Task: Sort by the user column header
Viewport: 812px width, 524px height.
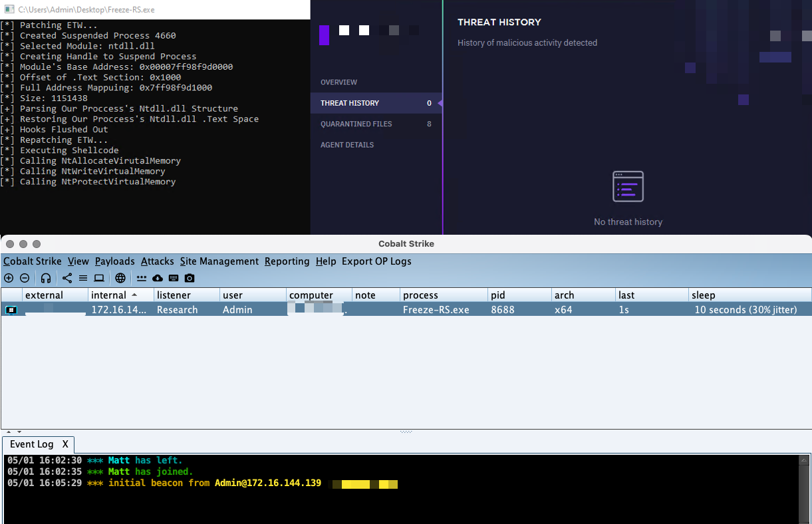Action: 253,295
